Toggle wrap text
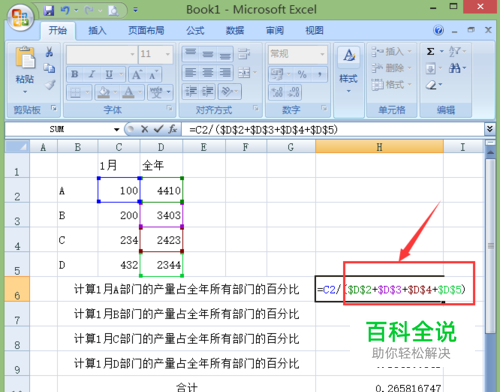The height and width of the screenshot is (392, 500). (x=244, y=54)
